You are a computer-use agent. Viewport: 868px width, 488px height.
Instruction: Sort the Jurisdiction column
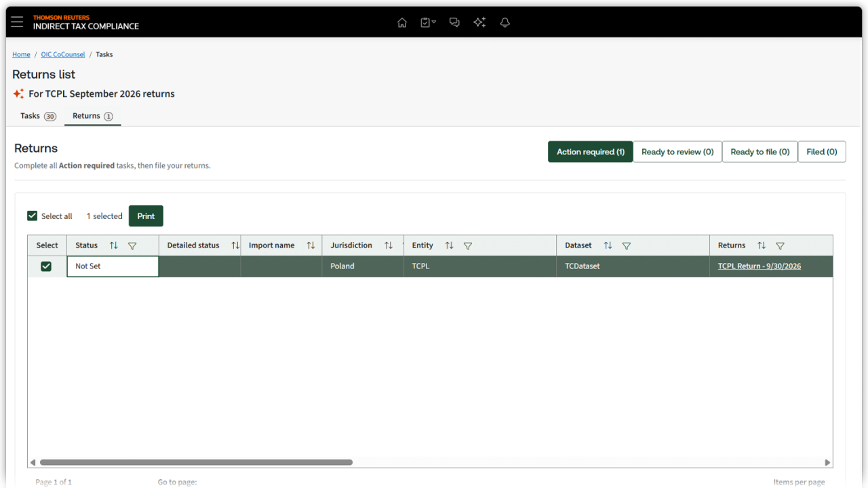(389, 245)
